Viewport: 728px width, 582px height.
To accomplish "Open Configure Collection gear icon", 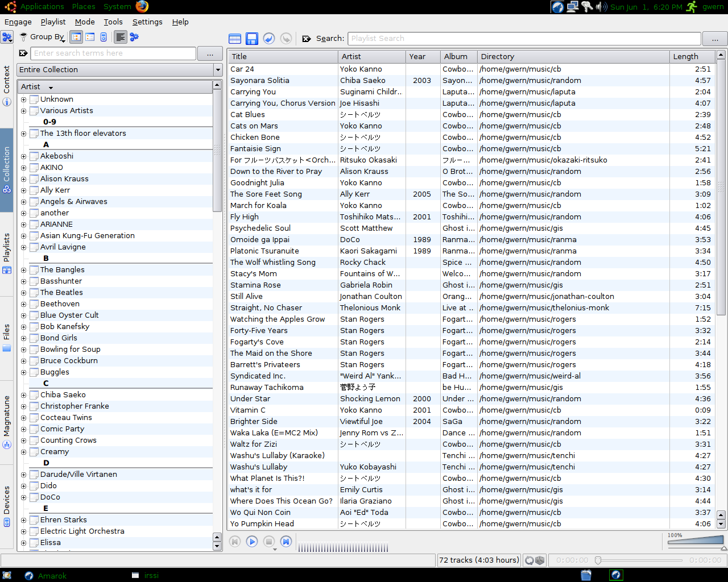I will point(134,37).
